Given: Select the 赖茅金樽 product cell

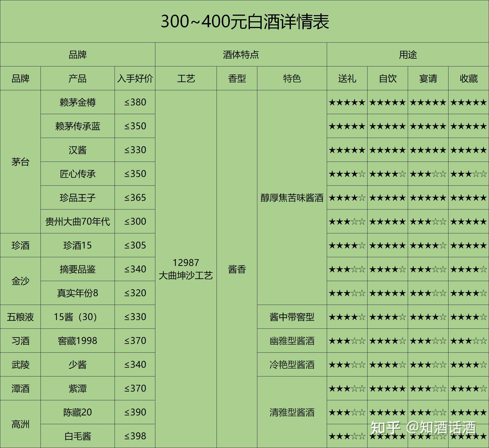Looking at the screenshot, I should point(77,102).
